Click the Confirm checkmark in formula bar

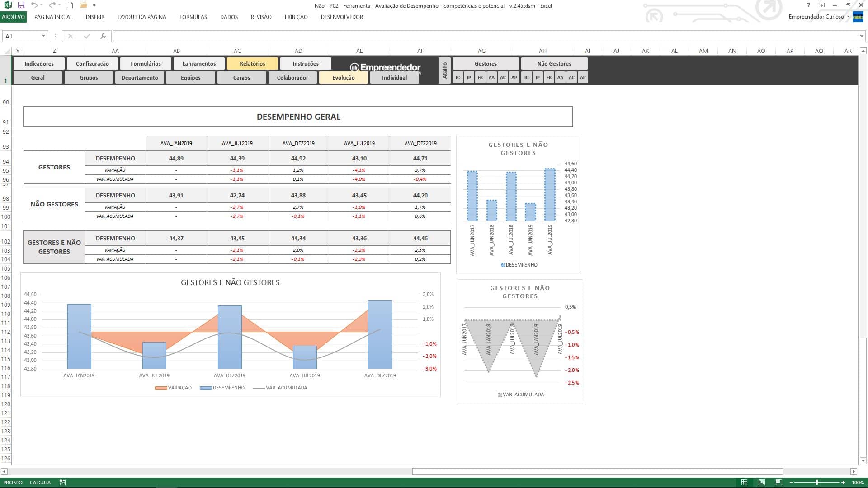(x=86, y=36)
